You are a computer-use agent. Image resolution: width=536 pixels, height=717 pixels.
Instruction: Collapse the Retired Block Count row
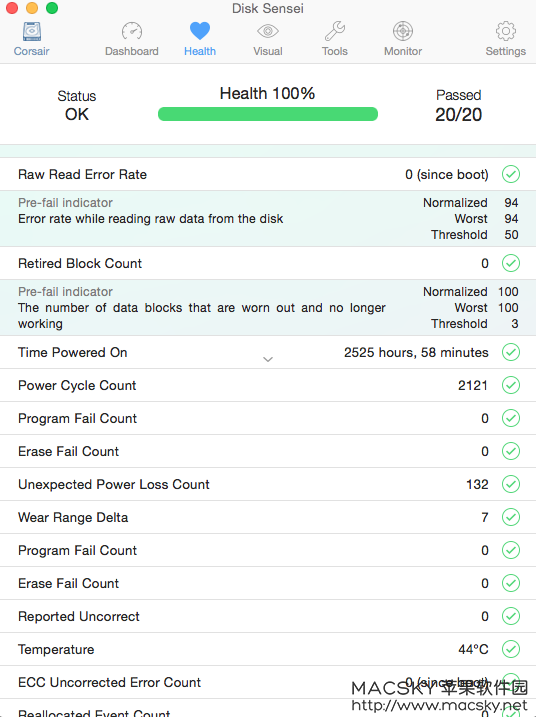[x=268, y=263]
